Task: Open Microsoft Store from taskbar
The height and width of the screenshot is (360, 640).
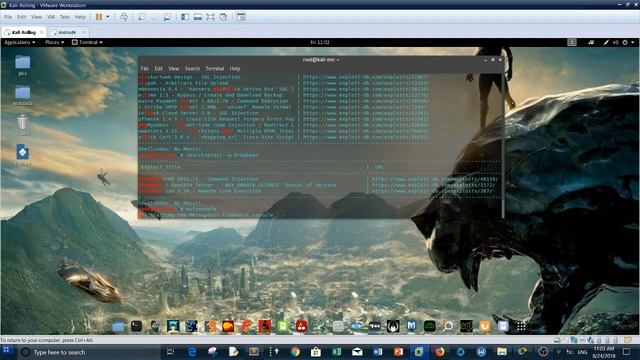Action: point(316,352)
